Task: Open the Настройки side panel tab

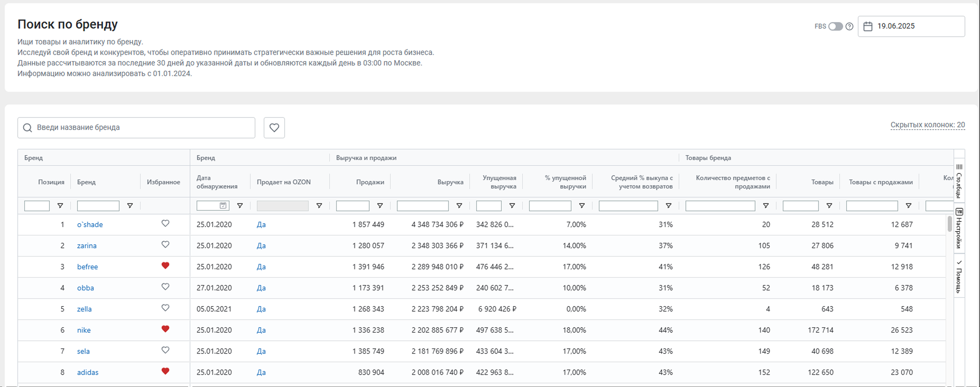Action: (959, 228)
